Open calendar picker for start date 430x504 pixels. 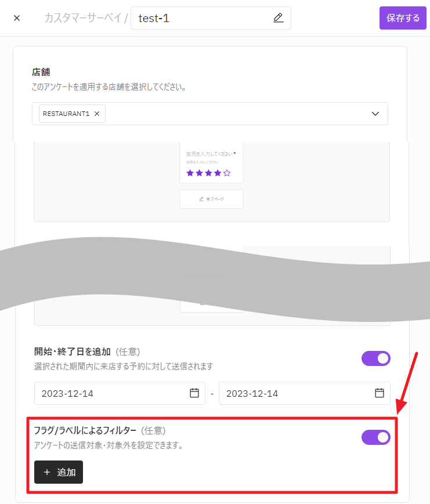tap(194, 393)
